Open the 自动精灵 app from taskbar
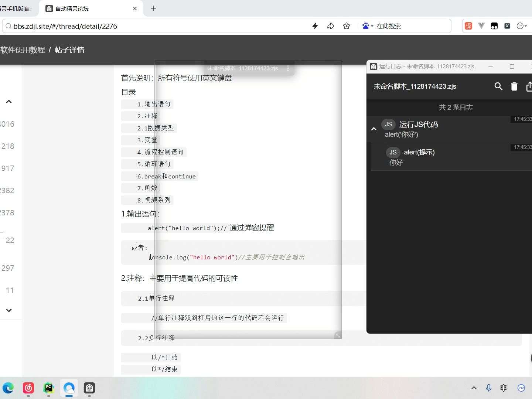Image resolution: width=532 pixels, height=399 pixels. tap(89, 388)
